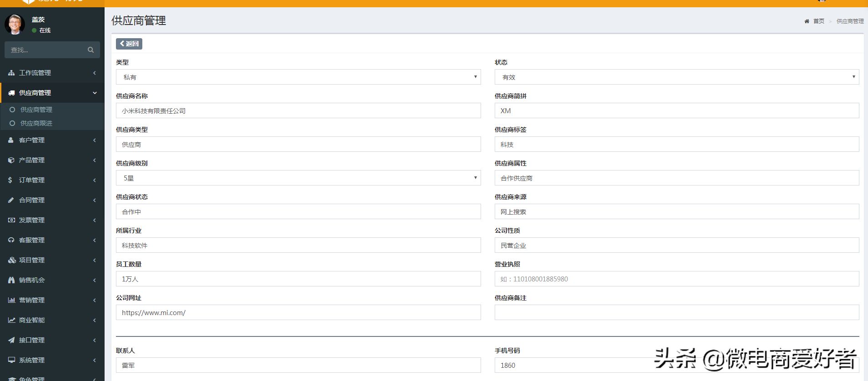The image size is (868, 381).
Task: Click the supplier management truck icon
Action: [x=11, y=93]
